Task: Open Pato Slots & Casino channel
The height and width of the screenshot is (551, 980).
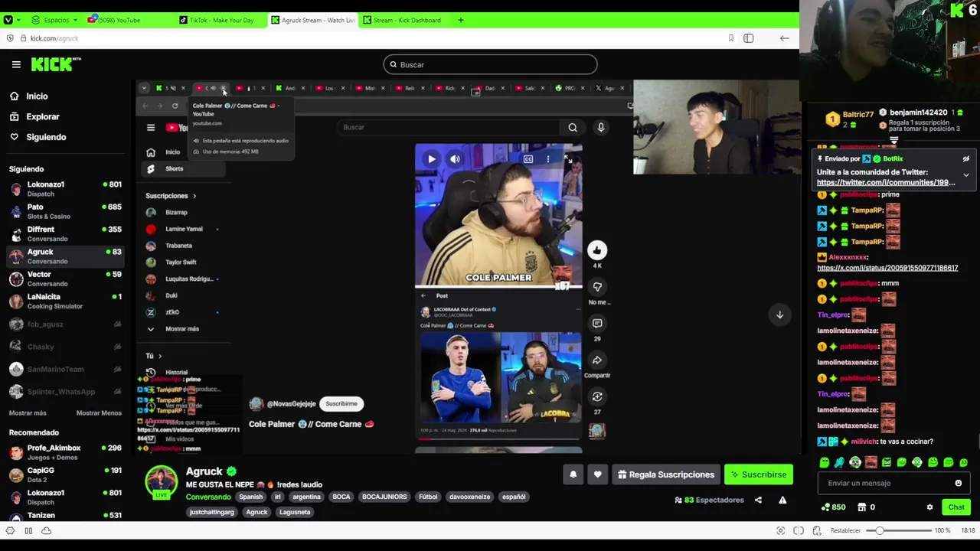Action: pyautogui.click(x=65, y=211)
